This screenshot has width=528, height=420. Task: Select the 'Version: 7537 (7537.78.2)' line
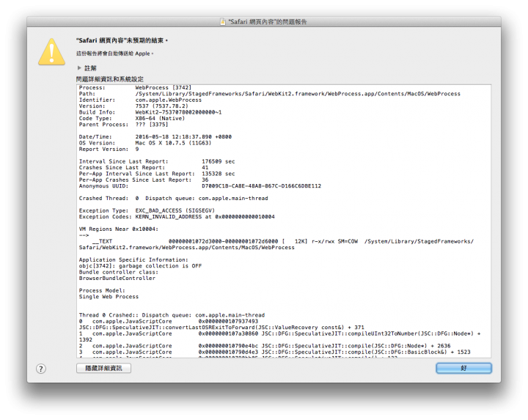133,106
